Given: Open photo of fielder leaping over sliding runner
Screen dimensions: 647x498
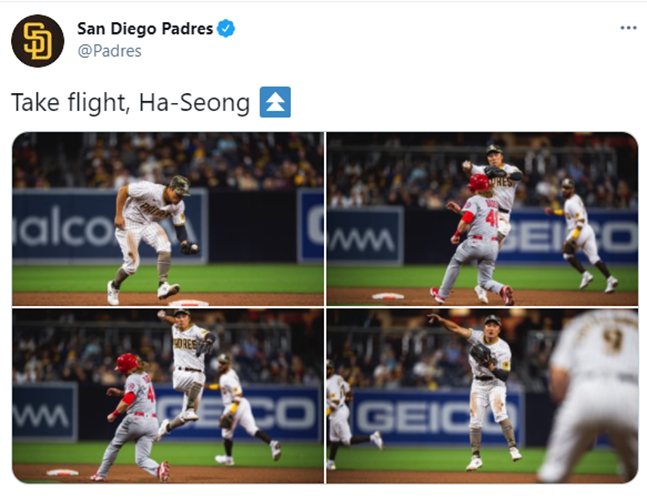Looking at the screenshot, I should (168, 396).
